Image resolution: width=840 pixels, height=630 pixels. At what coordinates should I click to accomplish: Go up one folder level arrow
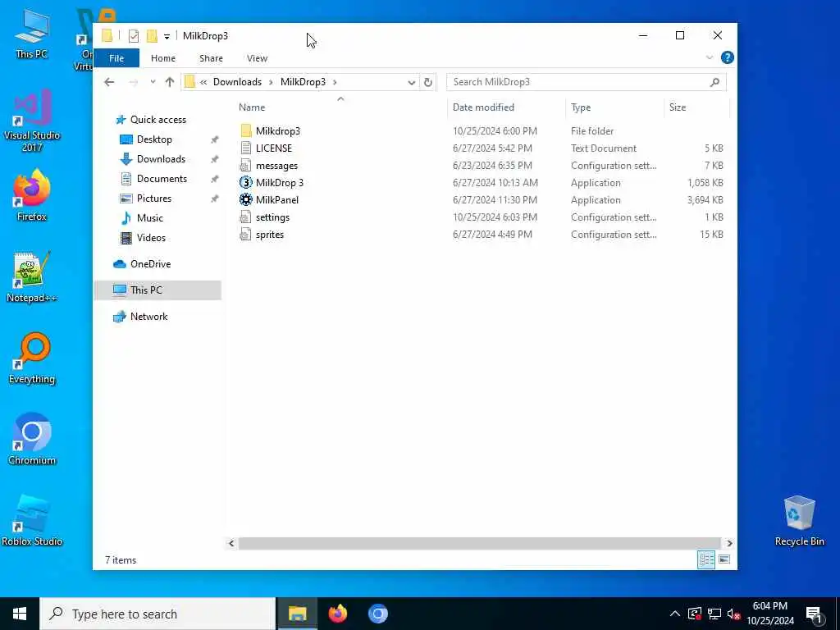(x=170, y=82)
